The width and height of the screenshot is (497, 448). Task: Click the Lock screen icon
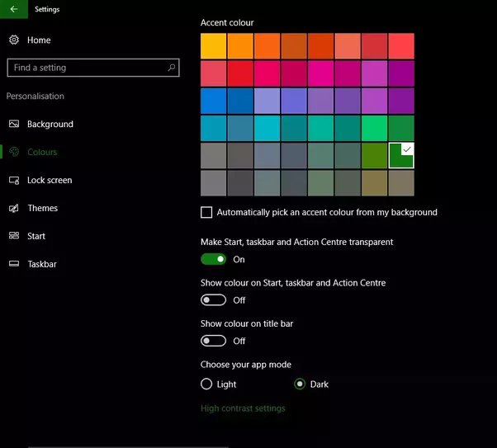[x=14, y=180]
